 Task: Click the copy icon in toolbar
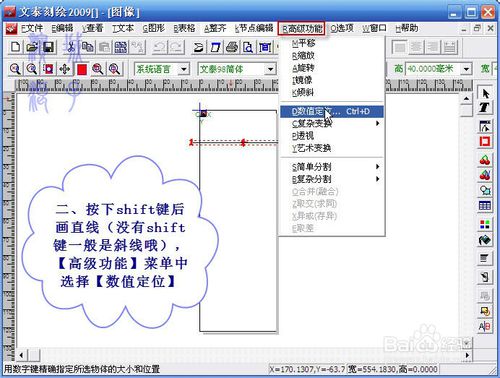pos(87,47)
